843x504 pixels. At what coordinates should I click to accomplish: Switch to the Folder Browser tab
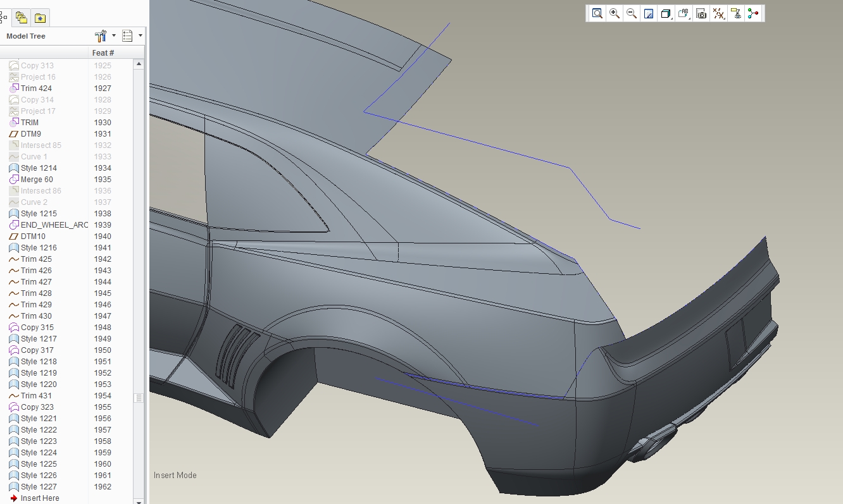click(x=21, y=18)
